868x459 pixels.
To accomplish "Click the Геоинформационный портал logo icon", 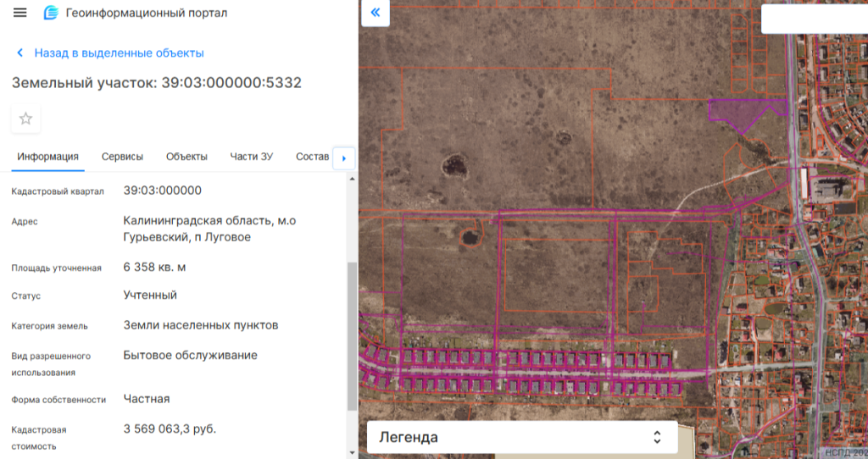I will coord(51,12).
